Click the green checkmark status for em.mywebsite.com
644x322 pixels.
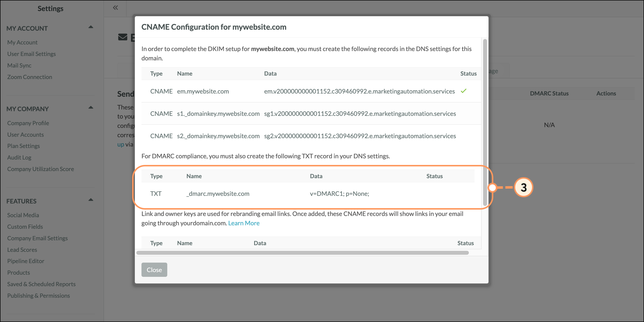463,91
